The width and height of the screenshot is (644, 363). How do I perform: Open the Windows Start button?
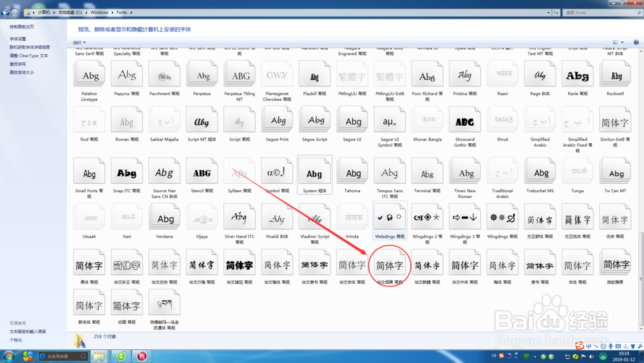pos(9,356)
